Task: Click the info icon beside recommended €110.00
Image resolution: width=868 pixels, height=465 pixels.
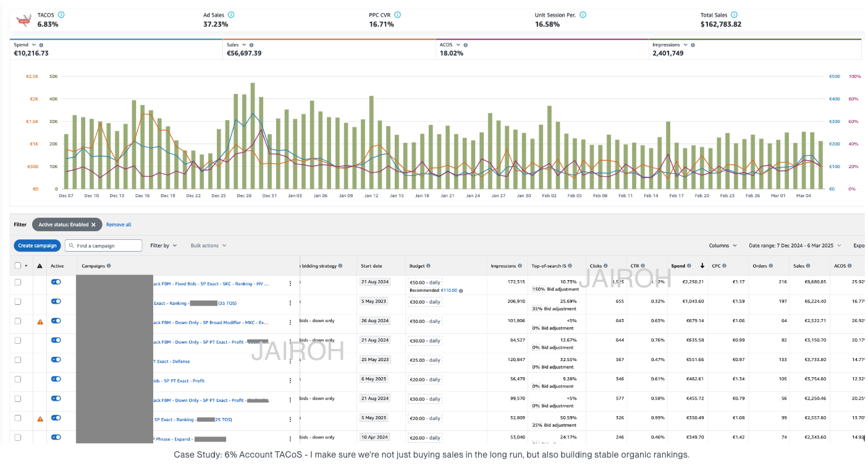Action: tap(461, 291)
